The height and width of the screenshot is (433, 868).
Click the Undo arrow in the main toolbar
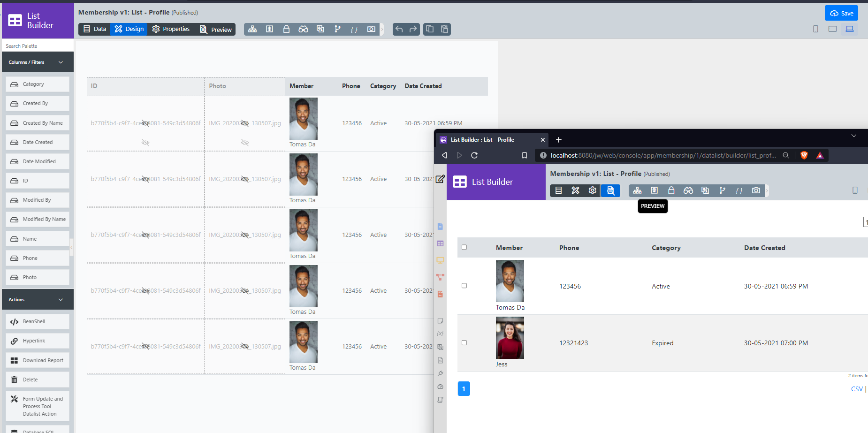point(399,29)
